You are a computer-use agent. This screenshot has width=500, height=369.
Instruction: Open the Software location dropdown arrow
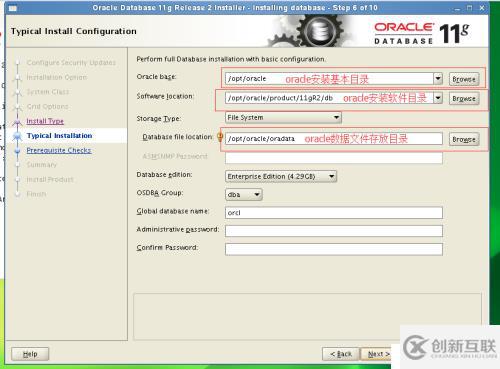(x=438, y=98)
